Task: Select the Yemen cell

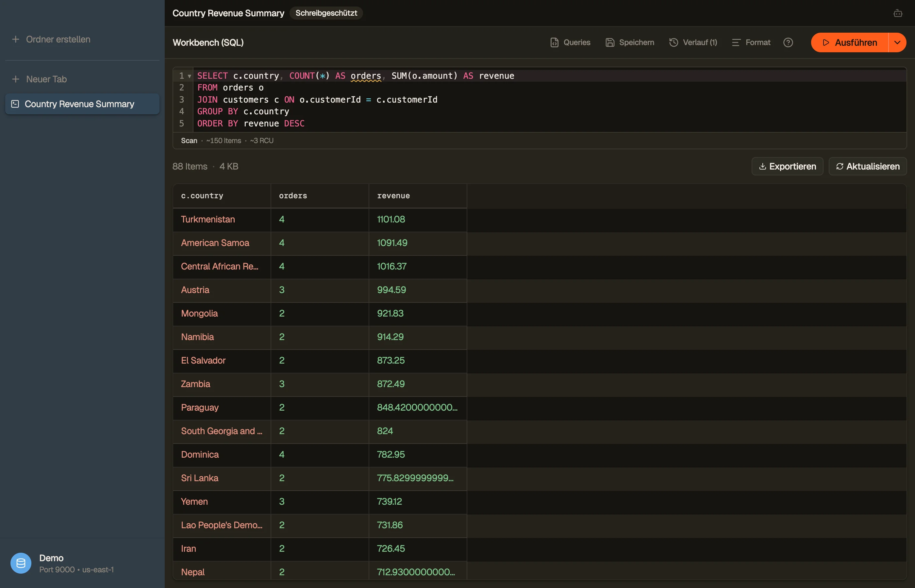Action: (x=222, y=502)
